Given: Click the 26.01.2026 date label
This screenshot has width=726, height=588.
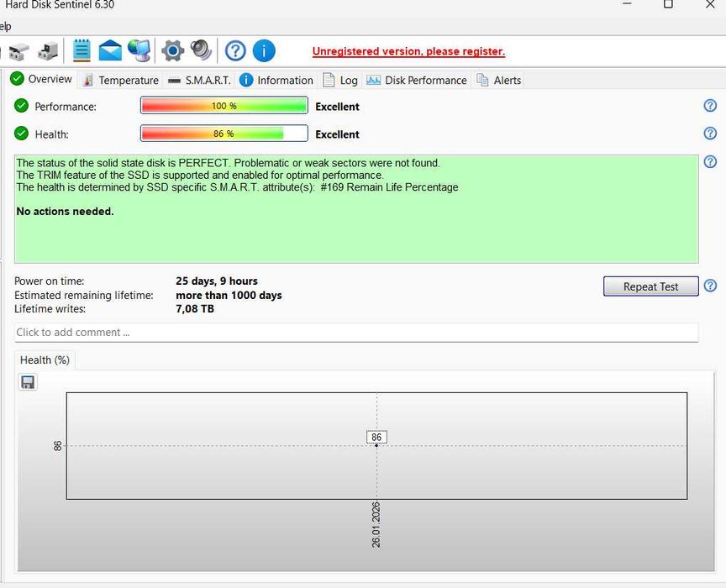Looking at the screenshot, I should point(376,524).
